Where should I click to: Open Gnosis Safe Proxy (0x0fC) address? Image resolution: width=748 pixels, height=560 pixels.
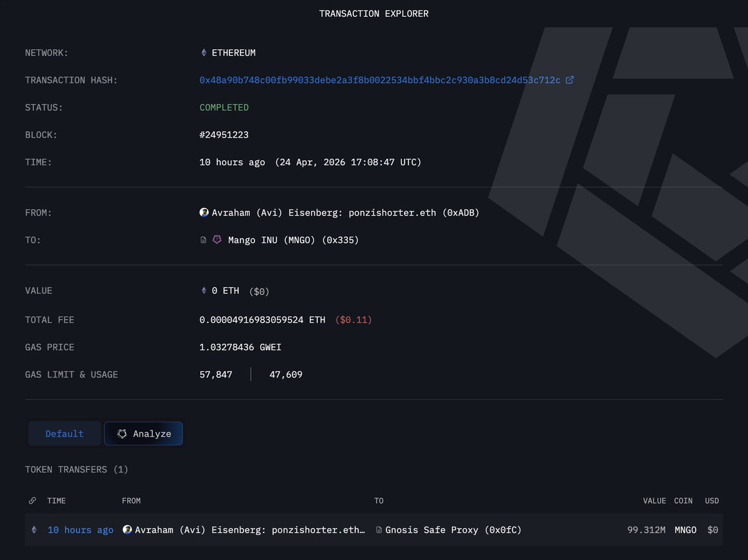click(x=454, y=530)
